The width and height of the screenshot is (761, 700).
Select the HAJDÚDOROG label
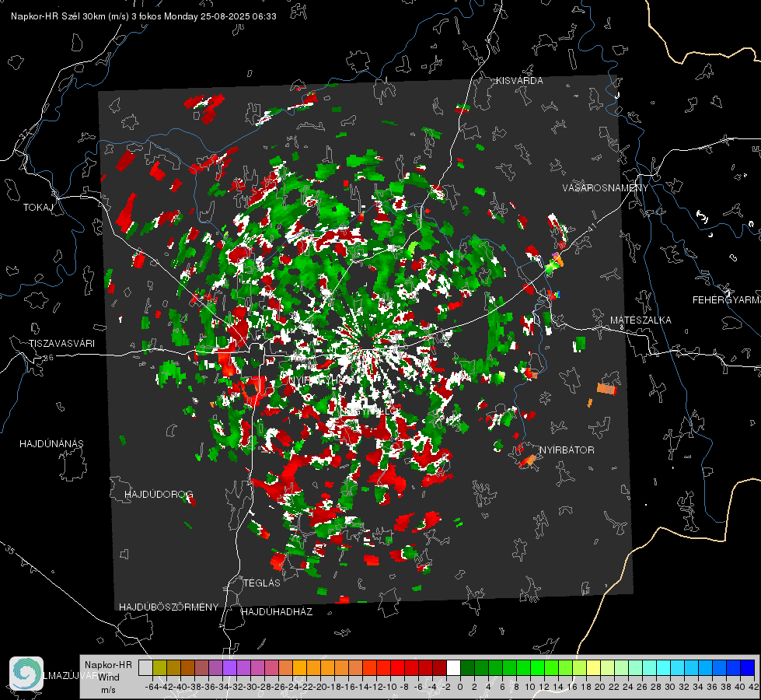coord(159,494)
